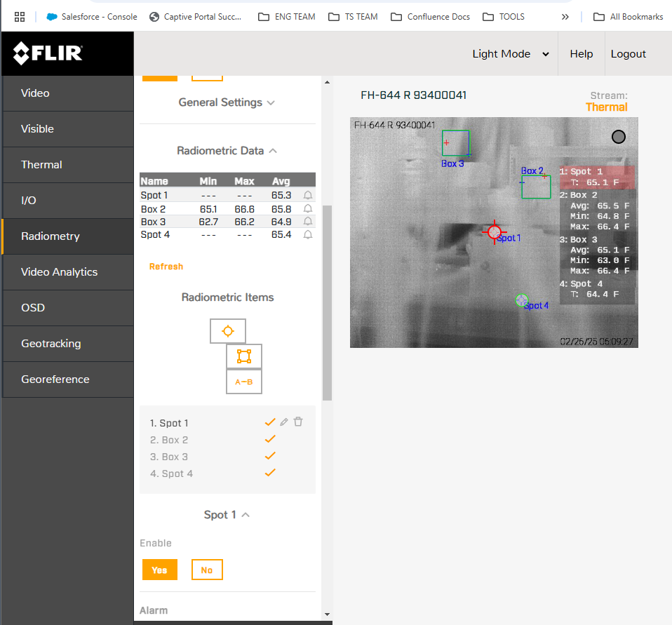The height and width of the screenshot is (625, 672).
Task: Set Spot 1 Enable to No
Action: tap(206, 570)
